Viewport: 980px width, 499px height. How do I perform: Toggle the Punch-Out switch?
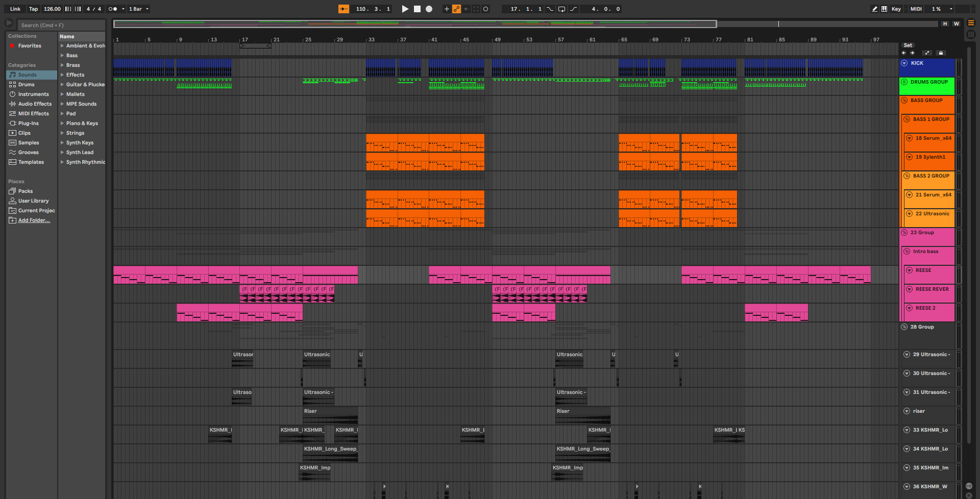pos(573,9)
